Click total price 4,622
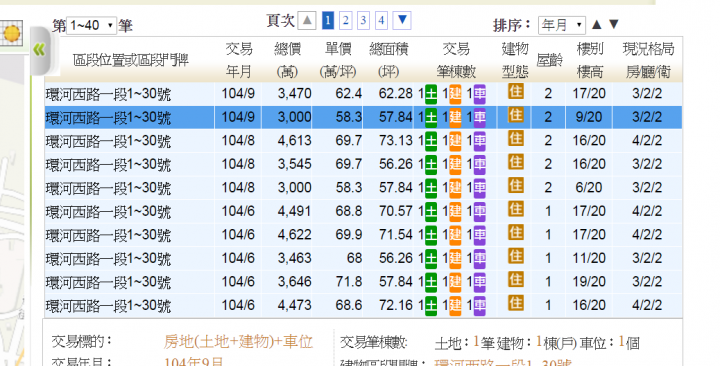The width and height of the screenshot is (720, 366). click(x=294, y=235)
